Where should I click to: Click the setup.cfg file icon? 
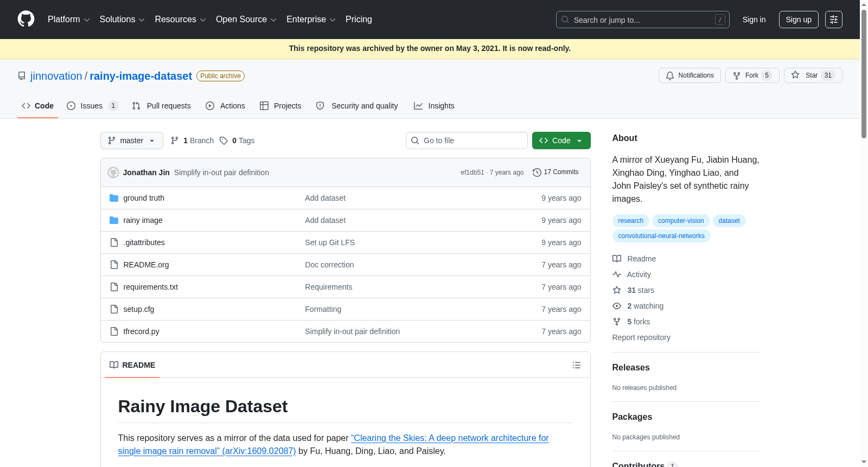114,309
